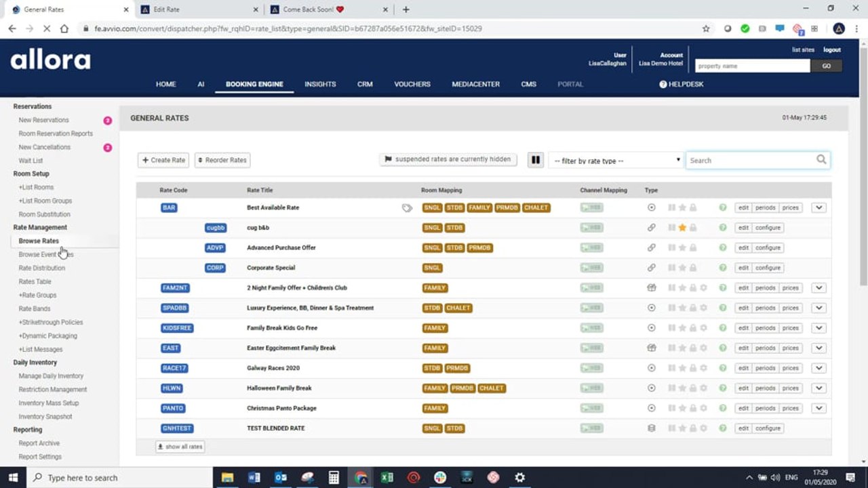Toggle the pause icon in KIDSFREE row
Screen dimensions: 868x488
tap(672, 328)
